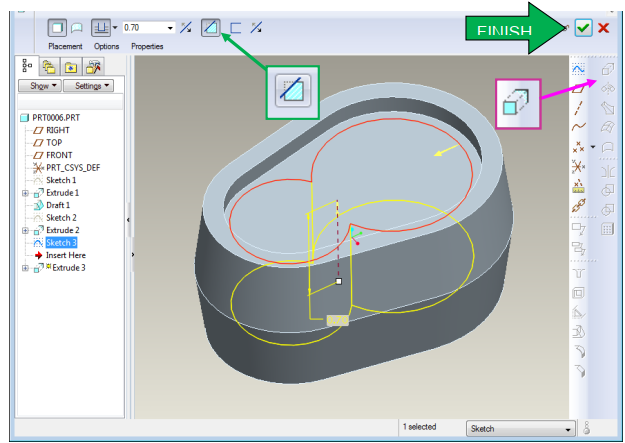Select the Extrude as Surface icon
The height and width of the screenshot is (443, 625).
click(x=77, y=27)
